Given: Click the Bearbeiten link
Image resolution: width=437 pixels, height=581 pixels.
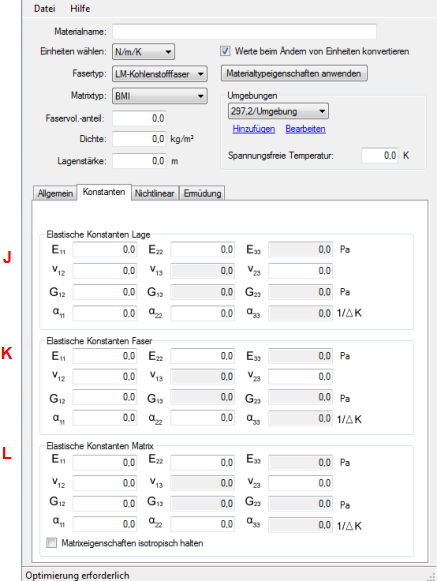Looking at the screenshot, I should point(305,129).
